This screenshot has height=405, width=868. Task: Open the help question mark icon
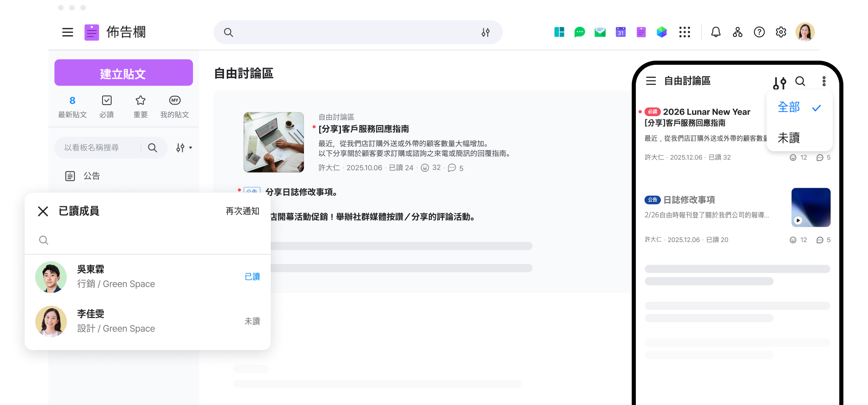click(759, 32)
